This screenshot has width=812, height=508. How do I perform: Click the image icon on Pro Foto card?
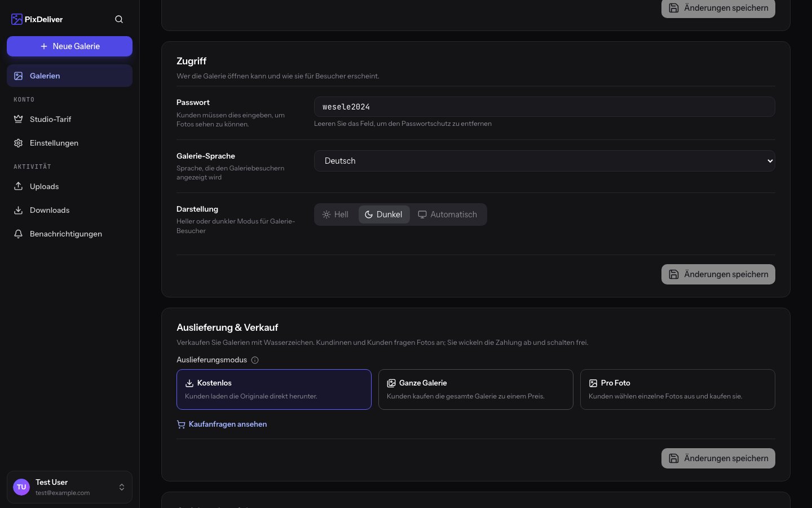point(593,383)
